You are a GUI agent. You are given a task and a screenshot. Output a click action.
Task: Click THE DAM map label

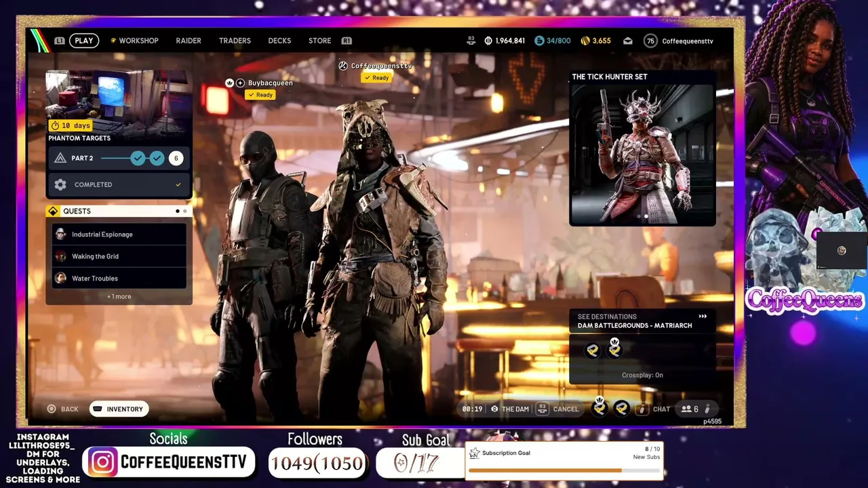coord(515,409)
